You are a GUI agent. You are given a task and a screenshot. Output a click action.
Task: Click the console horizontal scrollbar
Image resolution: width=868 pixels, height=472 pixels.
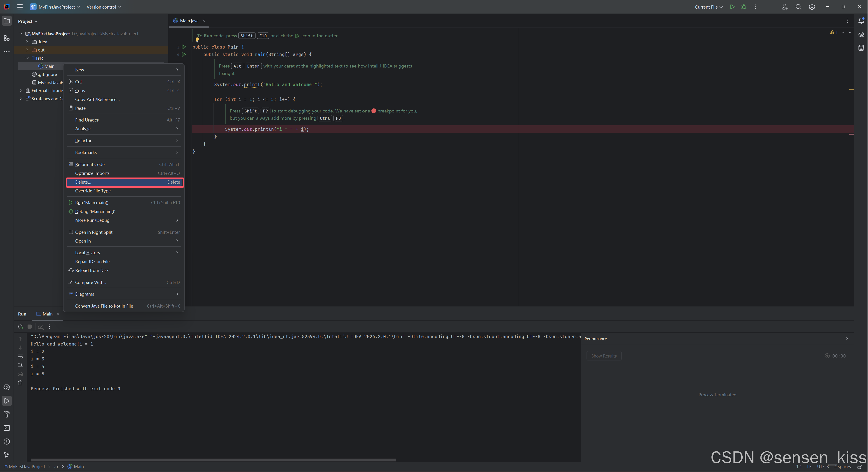[213, 460]
